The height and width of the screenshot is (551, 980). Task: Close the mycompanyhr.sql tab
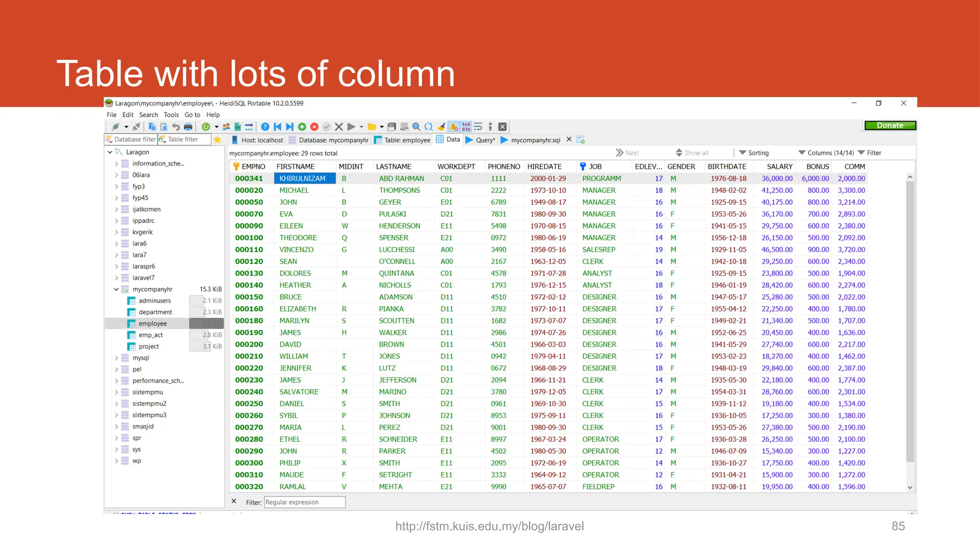[569, 139]
